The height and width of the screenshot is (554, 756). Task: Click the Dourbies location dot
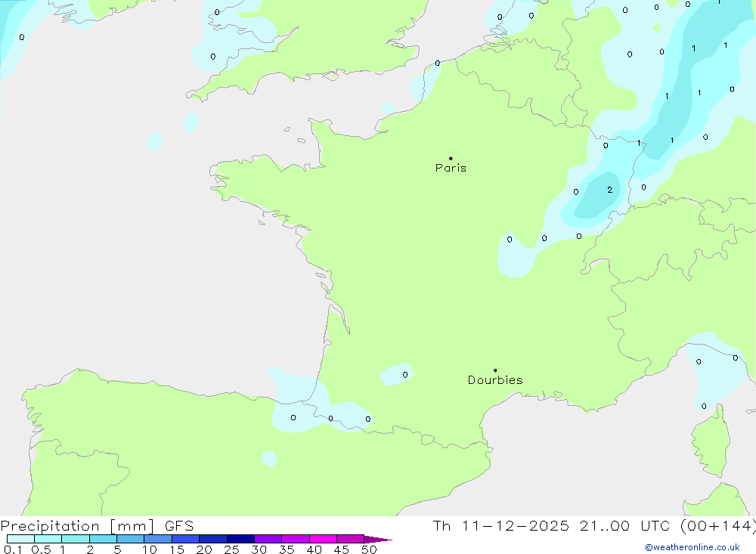click(495, 370)
